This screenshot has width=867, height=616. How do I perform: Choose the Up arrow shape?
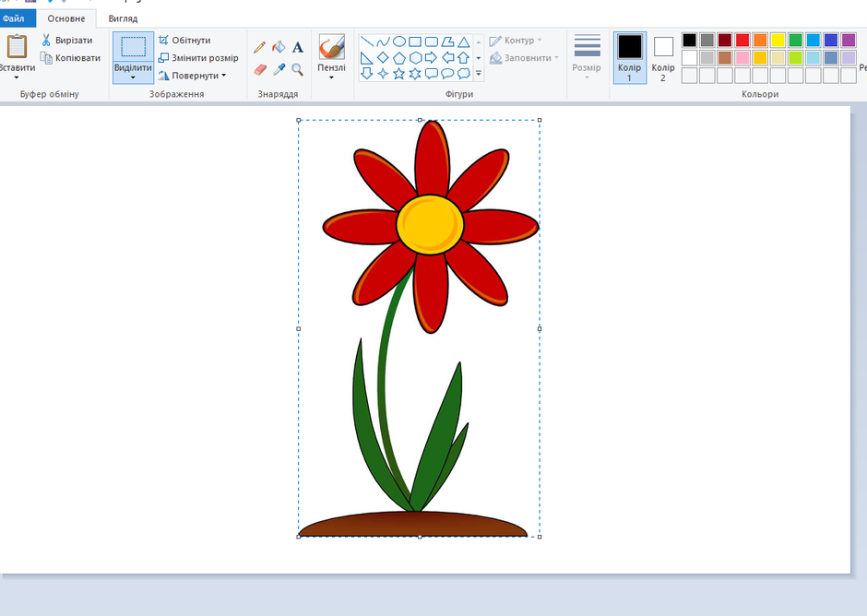tap(463, 57)
